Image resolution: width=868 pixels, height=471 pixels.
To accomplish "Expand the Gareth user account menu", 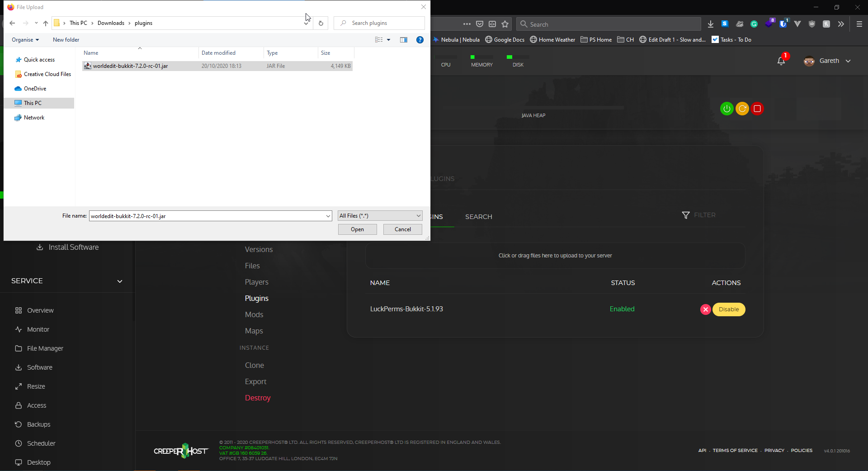I will point(848,61).
